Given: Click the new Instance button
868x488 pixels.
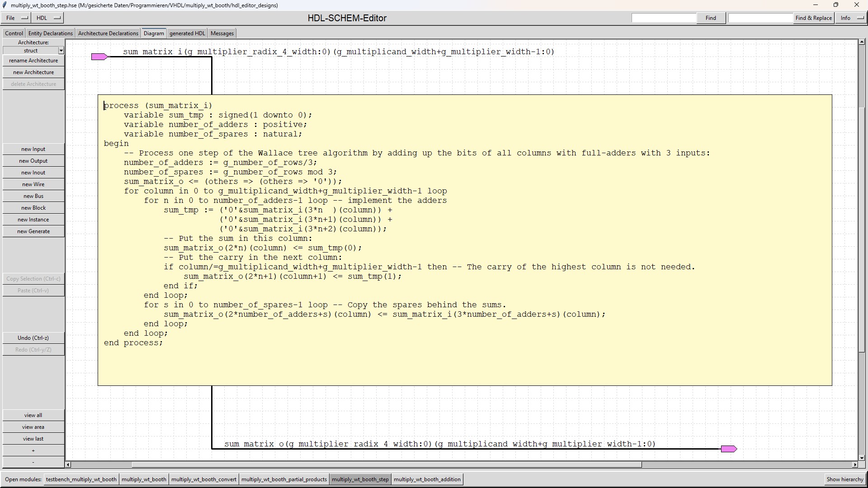Looking at the screenshot, I should [33, 220].
